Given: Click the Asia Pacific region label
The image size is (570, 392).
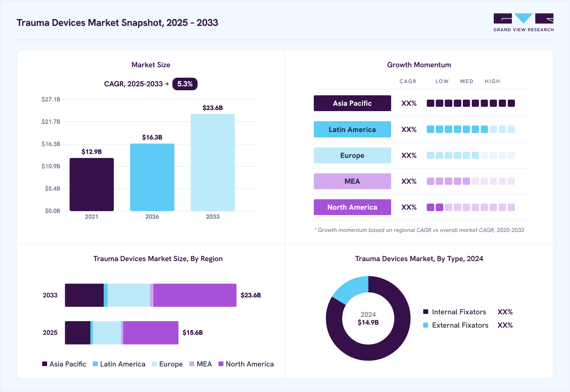Looking at the screenshot, I should (x=352, y=103).
